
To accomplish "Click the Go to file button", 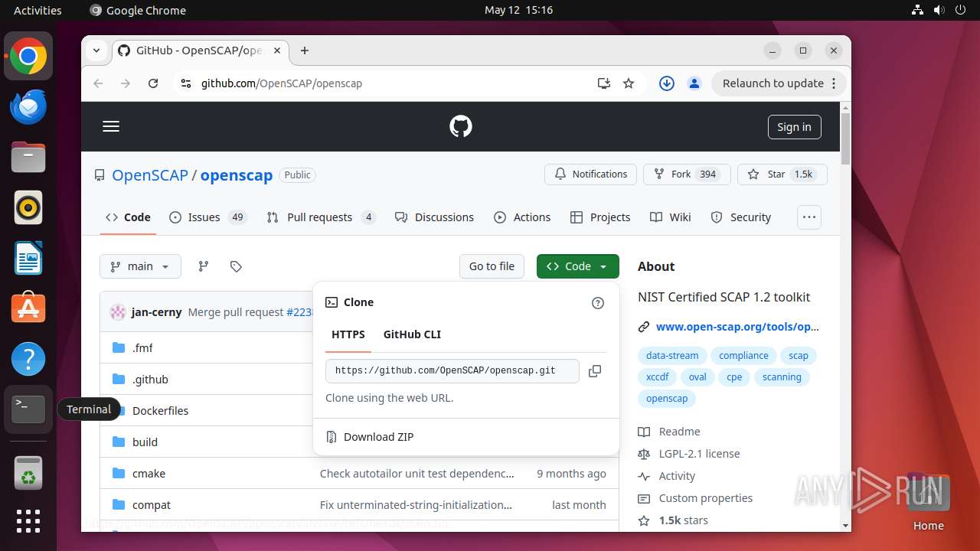I will (492, 266).
